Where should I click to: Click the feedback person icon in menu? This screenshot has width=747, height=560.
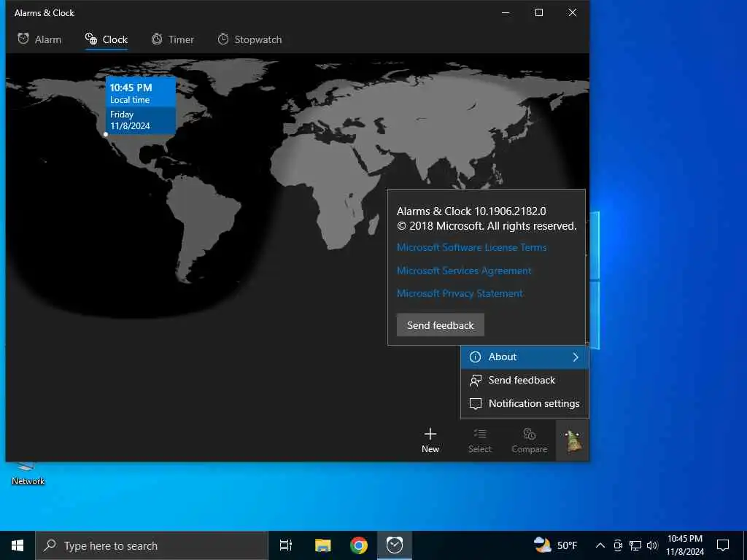475,381
